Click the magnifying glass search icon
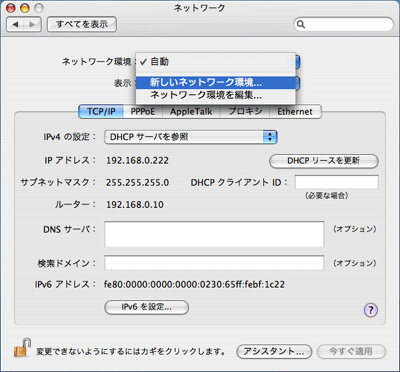 (301, 25)
